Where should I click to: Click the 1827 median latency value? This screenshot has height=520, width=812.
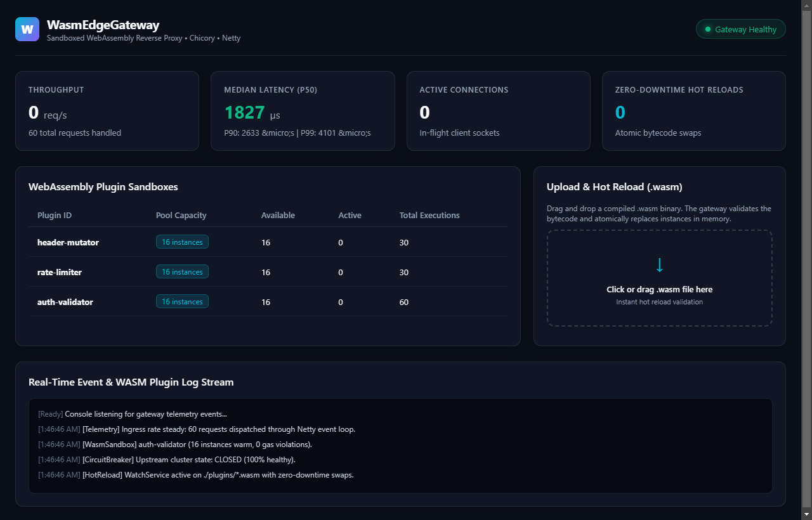tap(244, 112)
